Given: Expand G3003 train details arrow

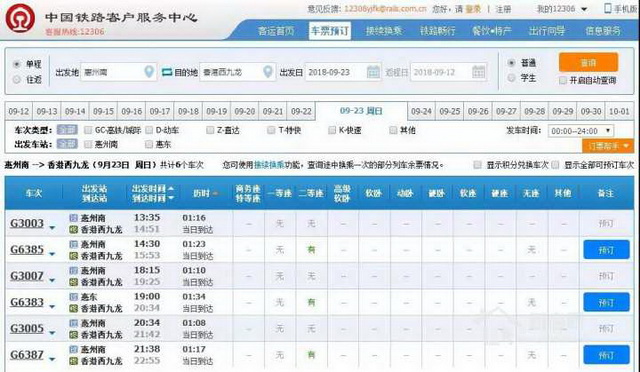Looking at the screenshot, I should [x=52, y=227].
